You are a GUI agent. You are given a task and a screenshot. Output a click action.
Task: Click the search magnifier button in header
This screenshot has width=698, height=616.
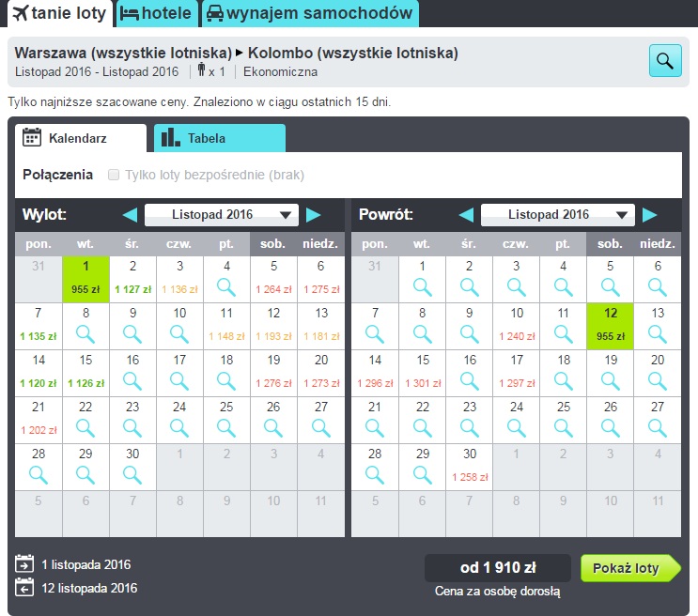[x=665, y=60]
